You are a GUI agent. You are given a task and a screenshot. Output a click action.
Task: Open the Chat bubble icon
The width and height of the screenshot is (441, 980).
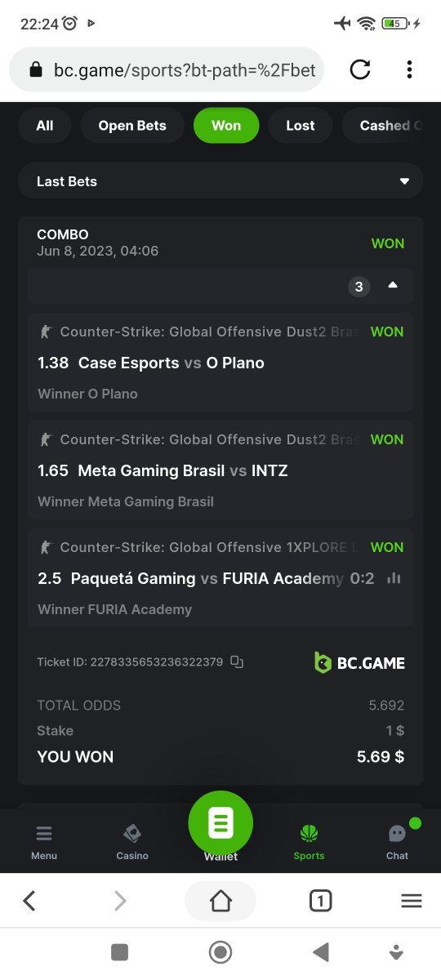[x=398, y=833]
